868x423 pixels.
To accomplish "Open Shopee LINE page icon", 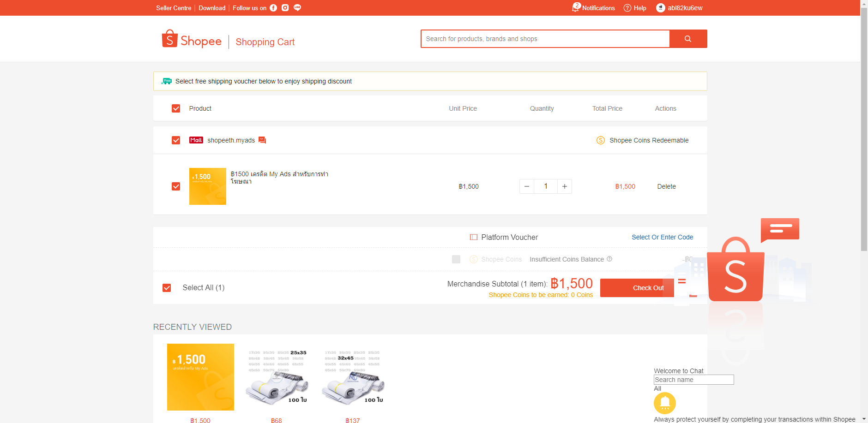I will 297,7.
